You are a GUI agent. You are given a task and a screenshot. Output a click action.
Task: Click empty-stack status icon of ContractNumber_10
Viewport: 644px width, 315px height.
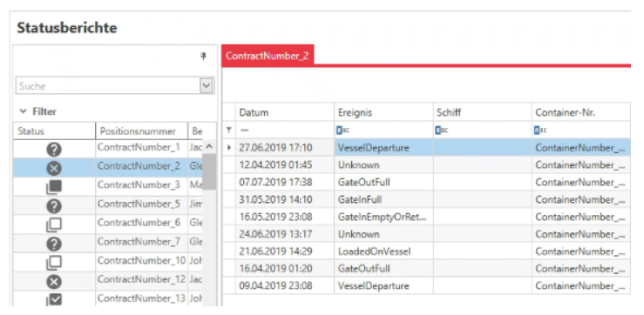(54, 263)
